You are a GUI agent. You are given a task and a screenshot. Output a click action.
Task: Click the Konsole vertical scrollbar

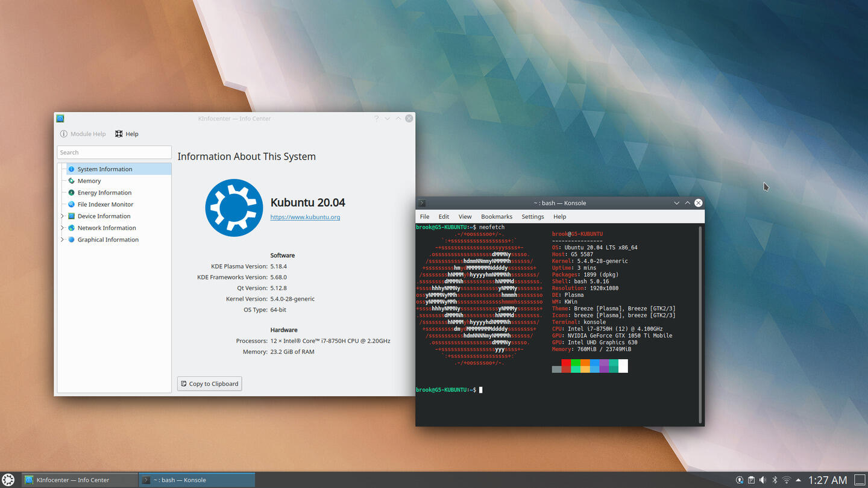[700, 324]
